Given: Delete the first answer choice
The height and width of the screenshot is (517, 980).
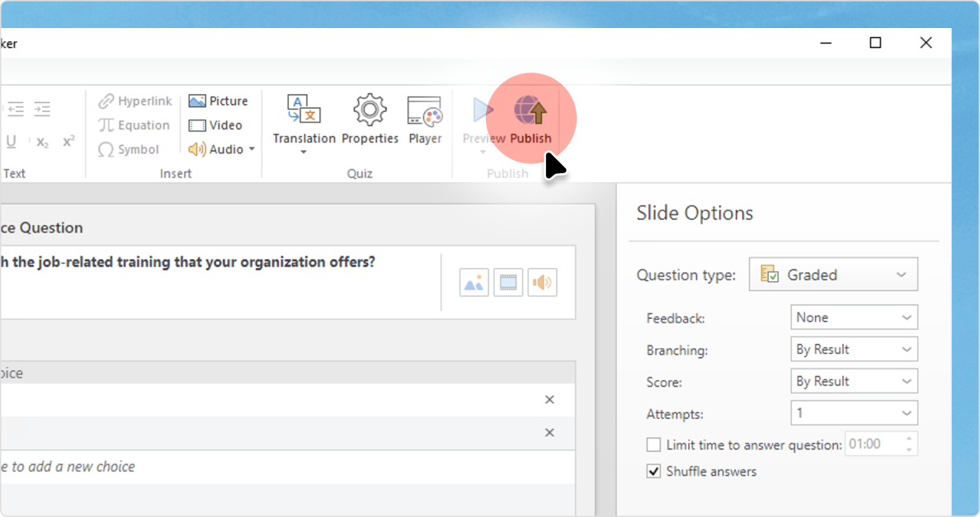Looking at the screenshot, I should click(x=549, y=400).
